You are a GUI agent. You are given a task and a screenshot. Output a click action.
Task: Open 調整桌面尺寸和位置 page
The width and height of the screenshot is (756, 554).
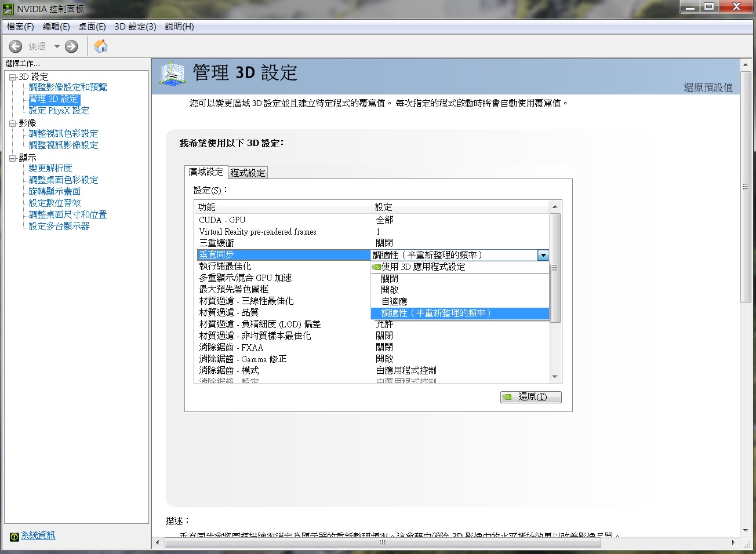(x=68, y=214)
